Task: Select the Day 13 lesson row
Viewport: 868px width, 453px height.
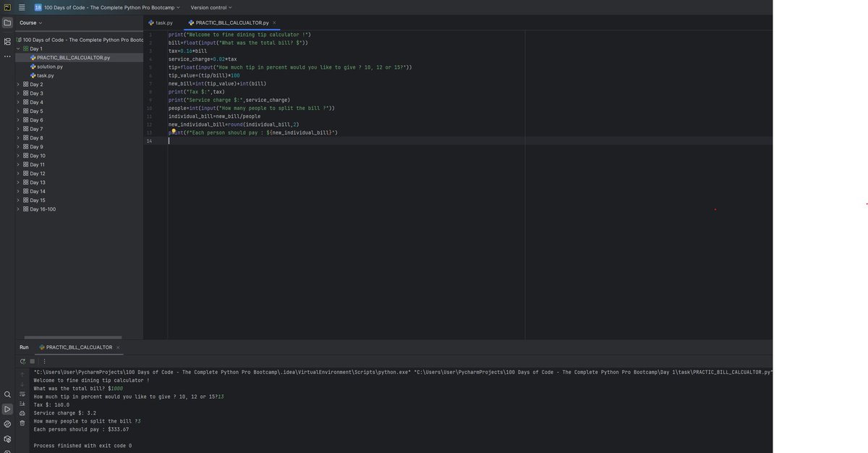Action: [79, 182]
